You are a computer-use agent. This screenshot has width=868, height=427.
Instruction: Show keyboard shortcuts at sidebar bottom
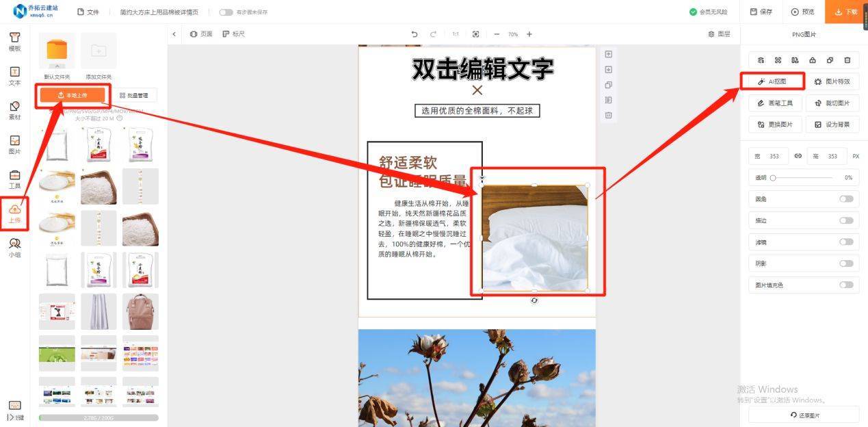[14, 411]
